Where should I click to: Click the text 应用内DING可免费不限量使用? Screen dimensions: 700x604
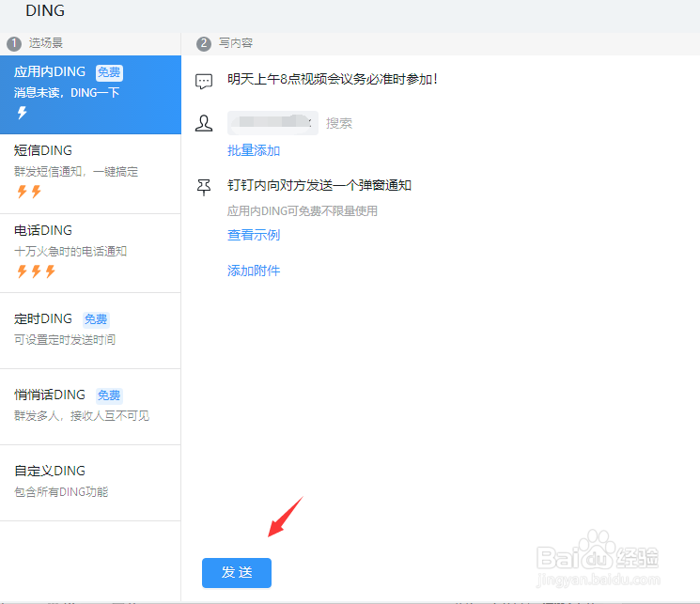tap(303, 210)
